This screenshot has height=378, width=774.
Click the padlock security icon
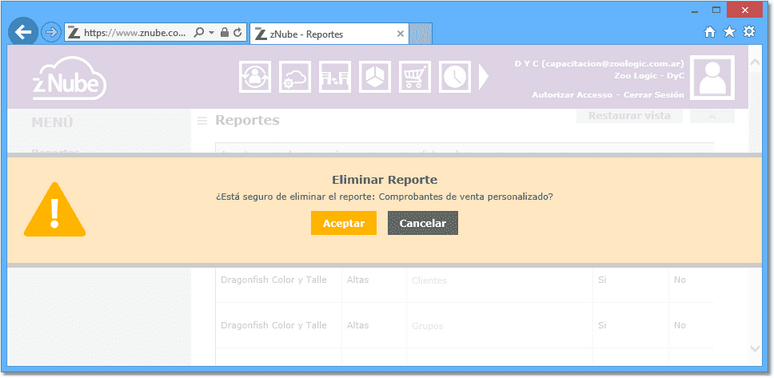[225, 33]
